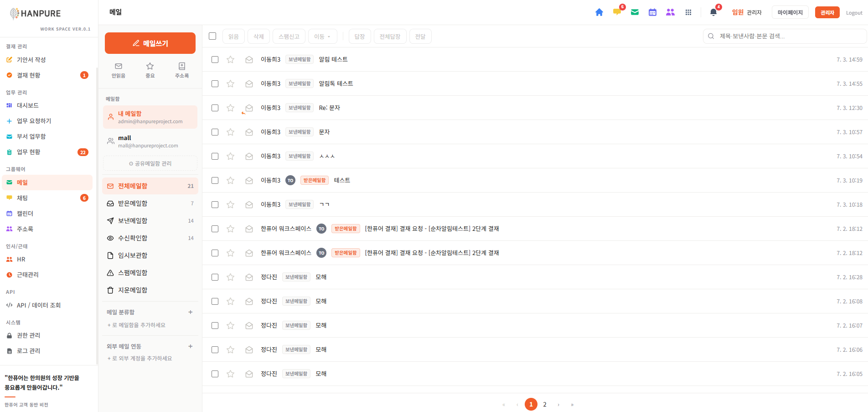868x412 pixels.
Task: Open the home icon in header
Action: [x=599, y=12]
